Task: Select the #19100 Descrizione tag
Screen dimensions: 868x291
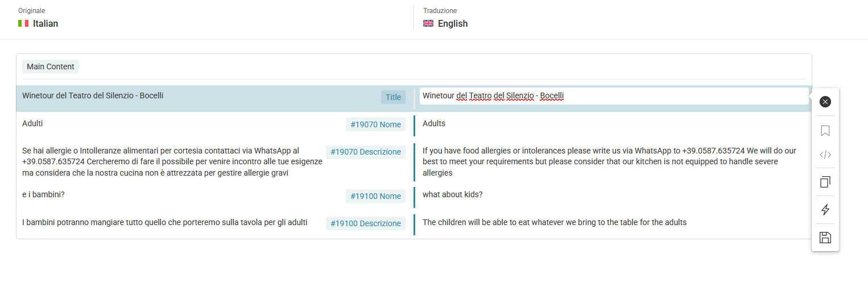Action: coord(366,223)
